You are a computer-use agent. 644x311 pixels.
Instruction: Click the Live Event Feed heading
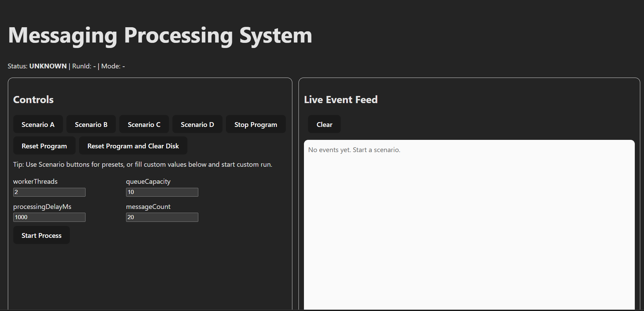[340, 99]
